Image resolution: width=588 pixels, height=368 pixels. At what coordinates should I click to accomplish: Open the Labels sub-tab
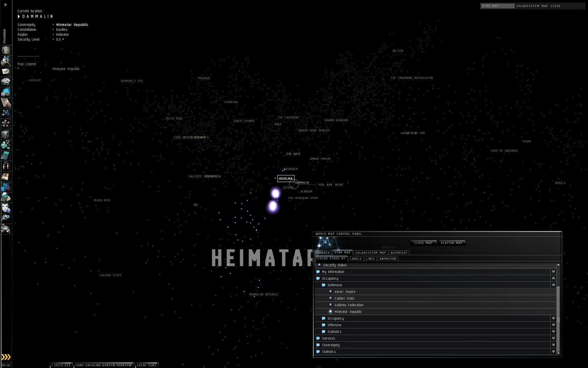tap(356, 259)
